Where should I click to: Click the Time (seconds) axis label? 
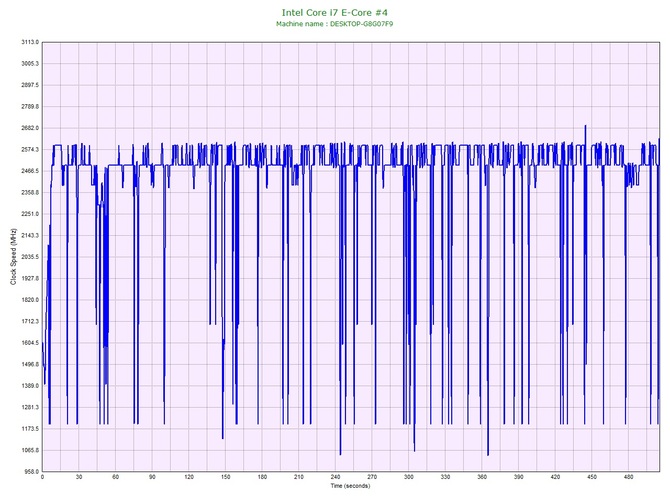point(350,486)
